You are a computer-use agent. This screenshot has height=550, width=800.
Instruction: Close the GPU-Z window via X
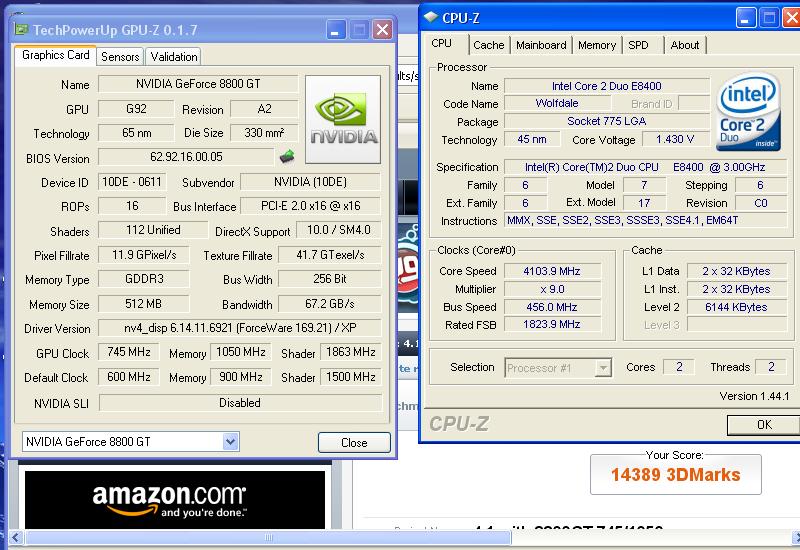pos(382,30)
